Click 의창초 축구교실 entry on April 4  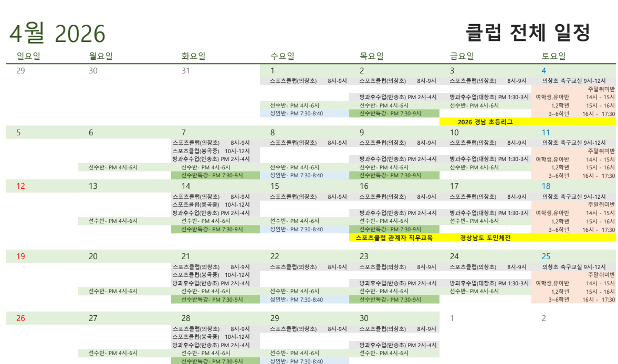pos(573,81)
